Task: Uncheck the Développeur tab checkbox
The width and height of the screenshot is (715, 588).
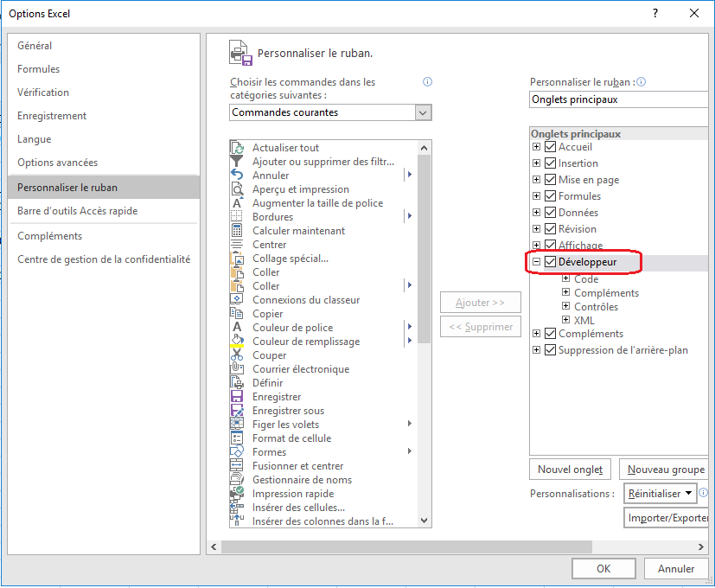Action: 551,263
